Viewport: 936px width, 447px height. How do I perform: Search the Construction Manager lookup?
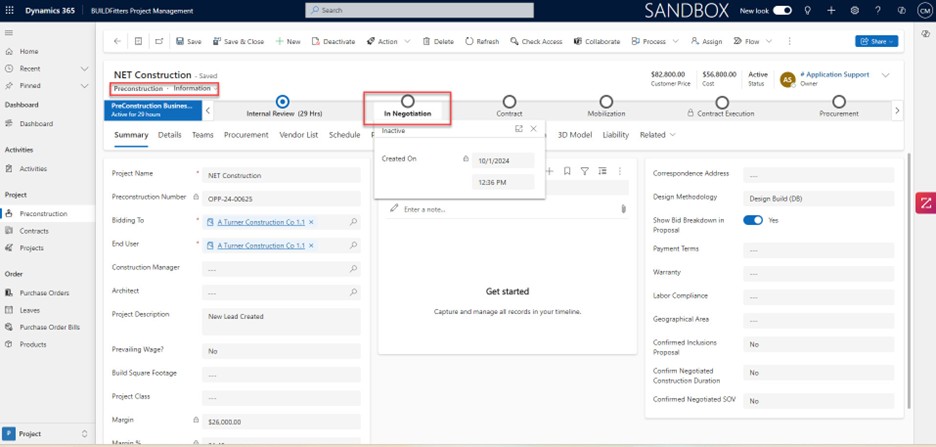click(x=353, y=269)
